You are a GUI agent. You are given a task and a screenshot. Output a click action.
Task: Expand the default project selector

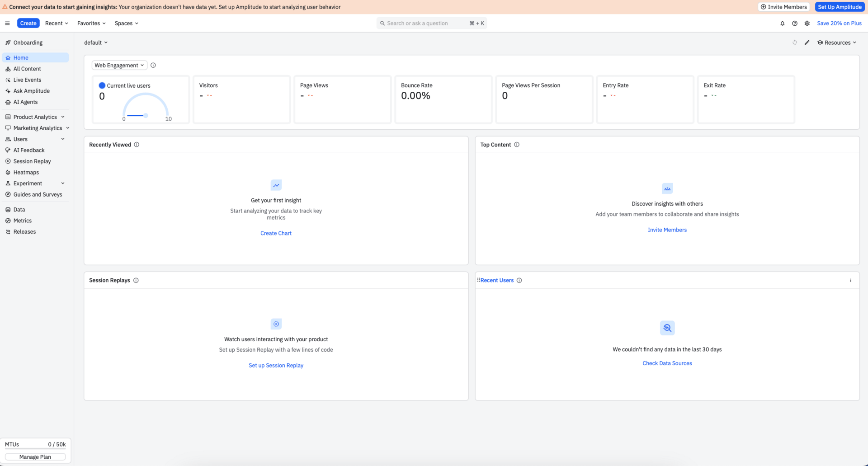pos(96,42)
